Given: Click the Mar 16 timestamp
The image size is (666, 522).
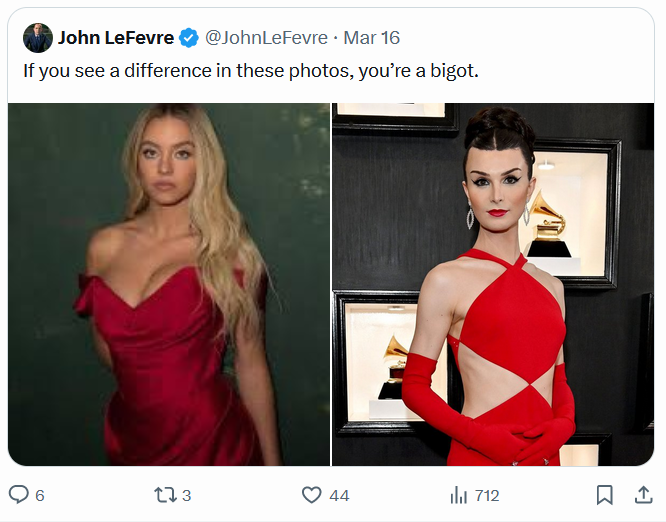Looking at the screenshot, I should click(x=371, y=38).
